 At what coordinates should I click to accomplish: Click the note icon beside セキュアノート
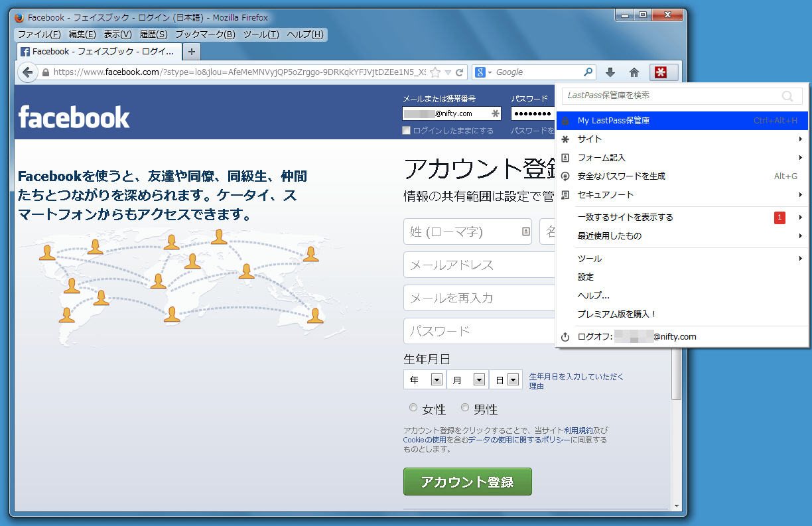click(565, 195)
